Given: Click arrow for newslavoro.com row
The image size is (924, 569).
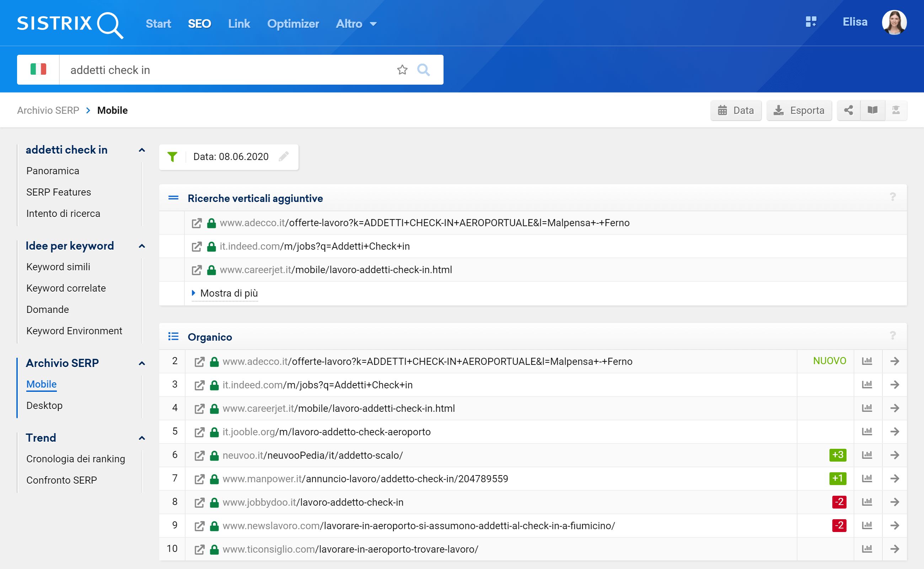Looking at the screenshot, I should pos(895,525).
